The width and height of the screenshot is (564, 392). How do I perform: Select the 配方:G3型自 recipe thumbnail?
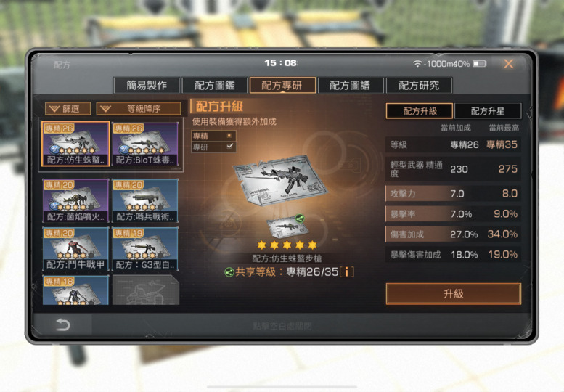(x=145, y=249)
